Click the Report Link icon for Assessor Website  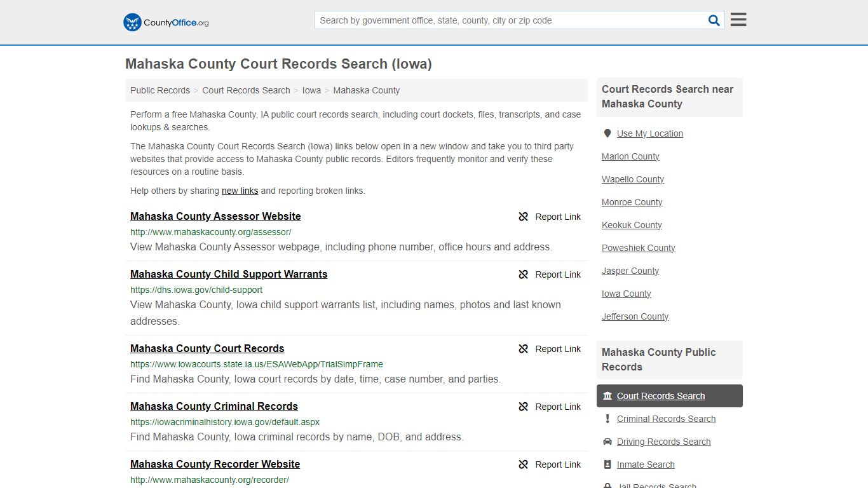pos(524,217)
